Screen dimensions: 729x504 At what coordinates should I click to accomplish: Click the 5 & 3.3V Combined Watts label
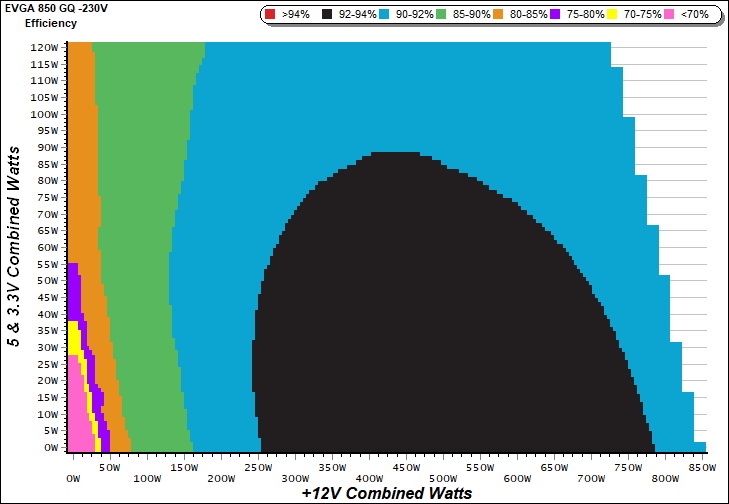(x=14, y=245)
